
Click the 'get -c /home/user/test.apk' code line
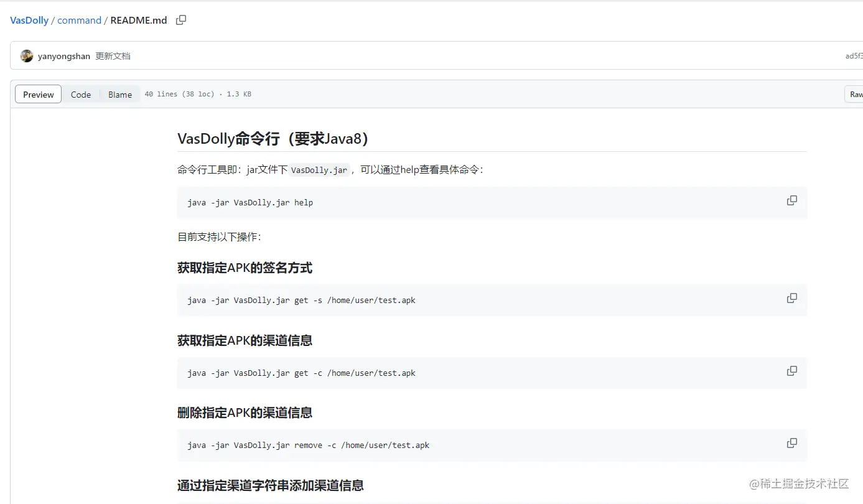[x=301, y=373]
